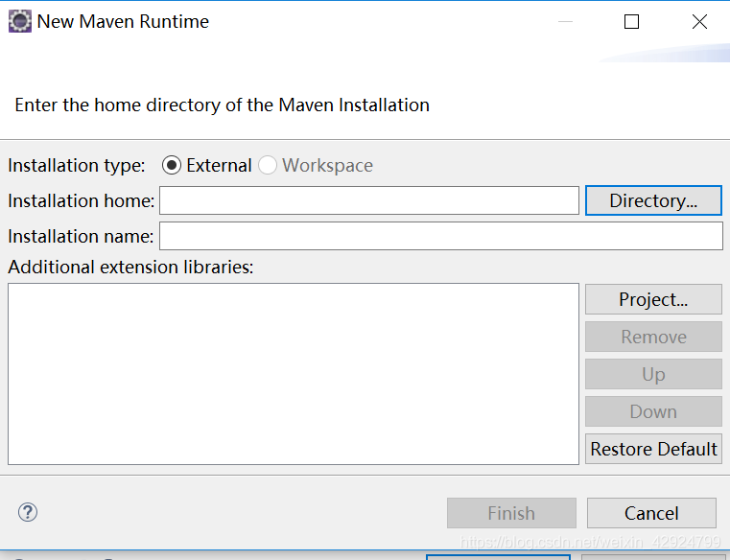Open the help icon

coord(28,512)
